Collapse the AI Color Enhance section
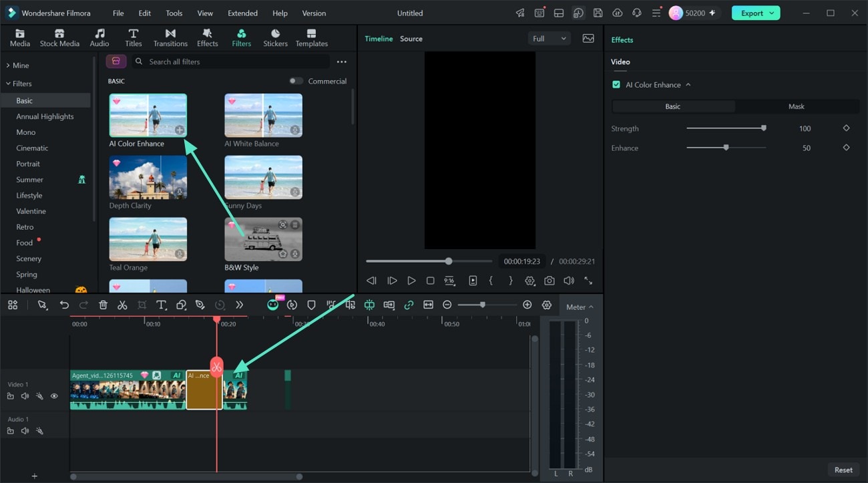 (x=688, y=85)
